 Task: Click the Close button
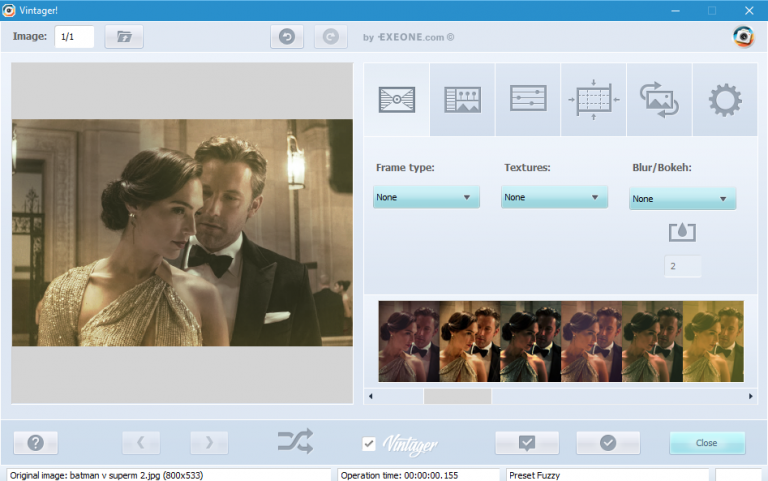click(707, 443)
